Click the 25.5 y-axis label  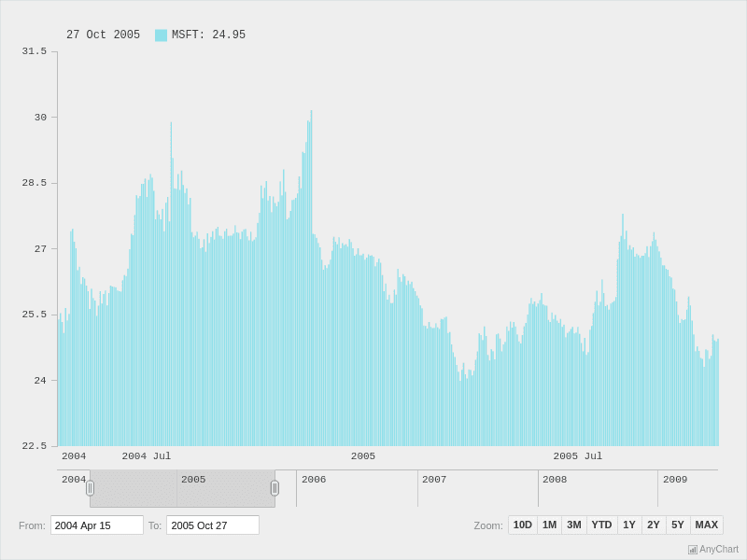[35, 315]
